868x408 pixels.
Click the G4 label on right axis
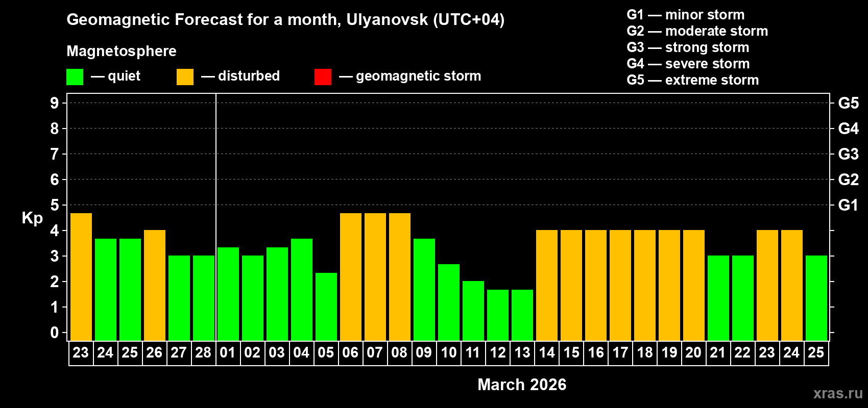(848, 129)
